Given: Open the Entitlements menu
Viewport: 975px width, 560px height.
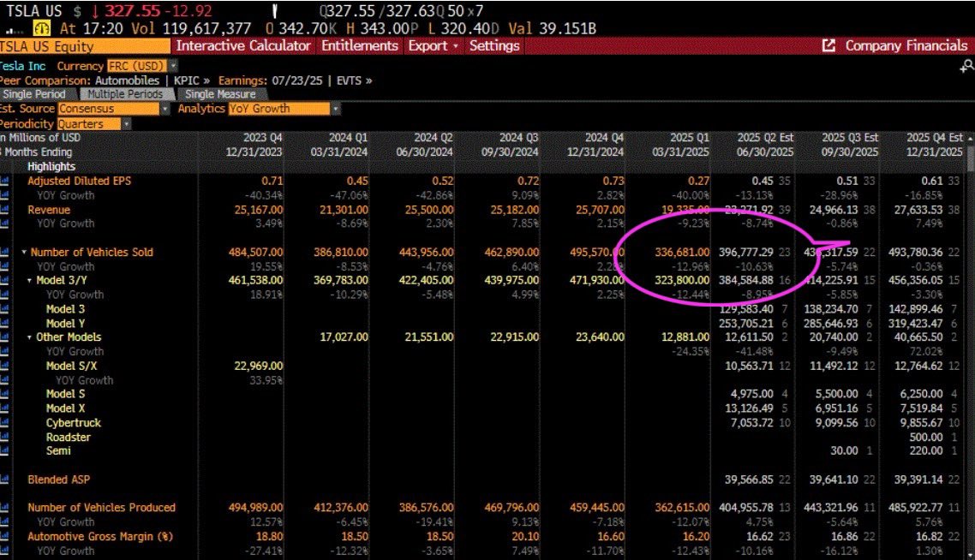Looking at the screenshot, I should (x=359, y=45).
